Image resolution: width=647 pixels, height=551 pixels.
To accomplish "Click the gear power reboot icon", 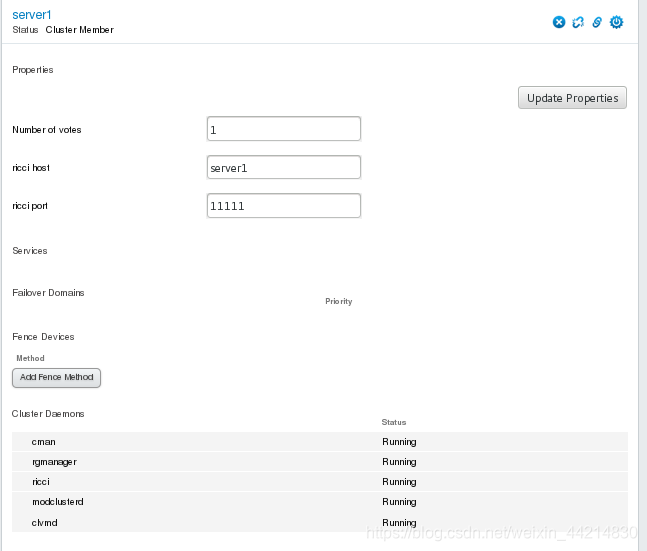I will pos(616,22).
